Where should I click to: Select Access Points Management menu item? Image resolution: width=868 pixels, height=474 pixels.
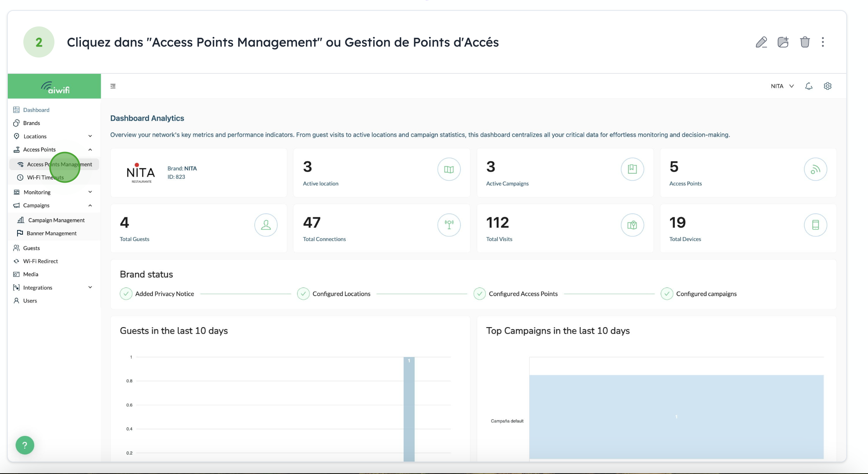(x=59, y=164)
